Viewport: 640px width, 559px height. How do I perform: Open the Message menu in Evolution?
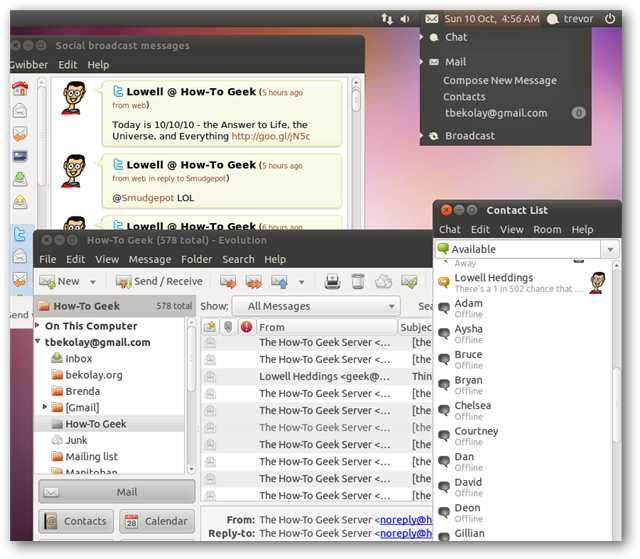coord(150,260)
